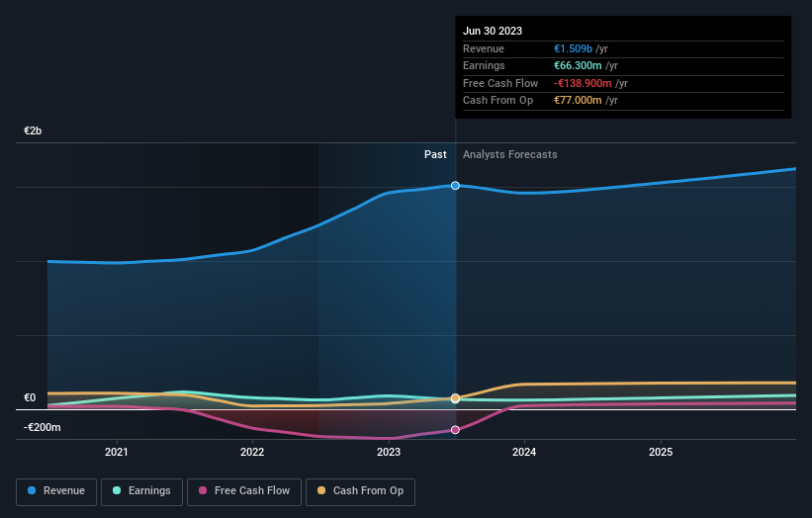Click the 2021 x-axis label

click(117, 452)
